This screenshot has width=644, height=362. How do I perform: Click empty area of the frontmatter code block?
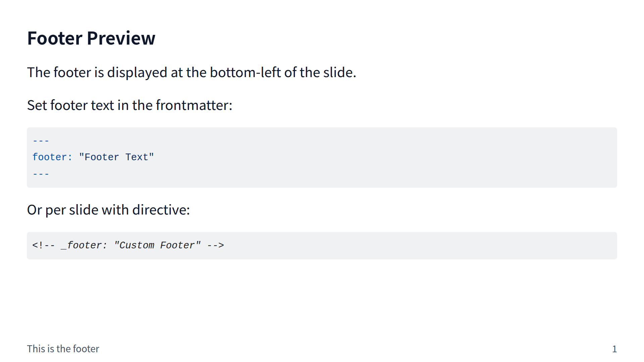tap(369, 158)
